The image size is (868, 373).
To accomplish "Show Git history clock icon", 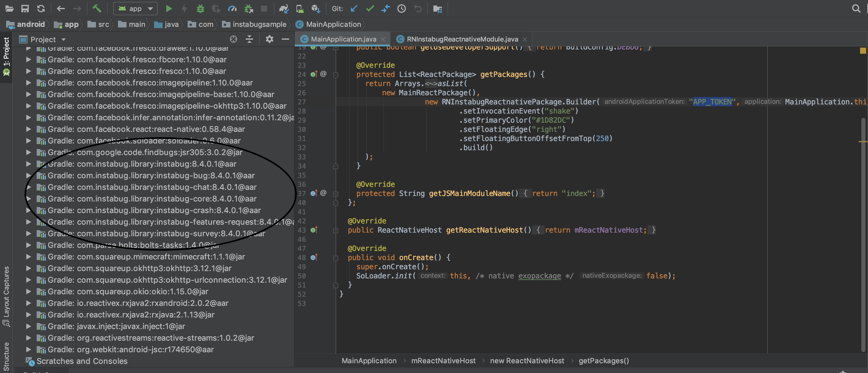I will tap(401, 9).
